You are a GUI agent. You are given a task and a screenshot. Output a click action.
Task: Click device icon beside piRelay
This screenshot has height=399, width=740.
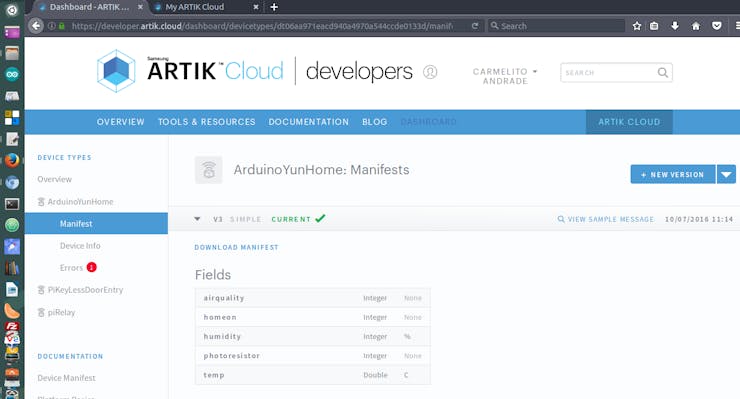(x=41, y=313)
